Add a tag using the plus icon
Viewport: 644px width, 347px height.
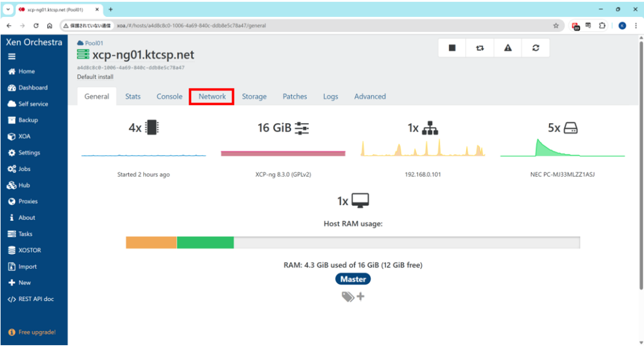[x=360, y=297]
